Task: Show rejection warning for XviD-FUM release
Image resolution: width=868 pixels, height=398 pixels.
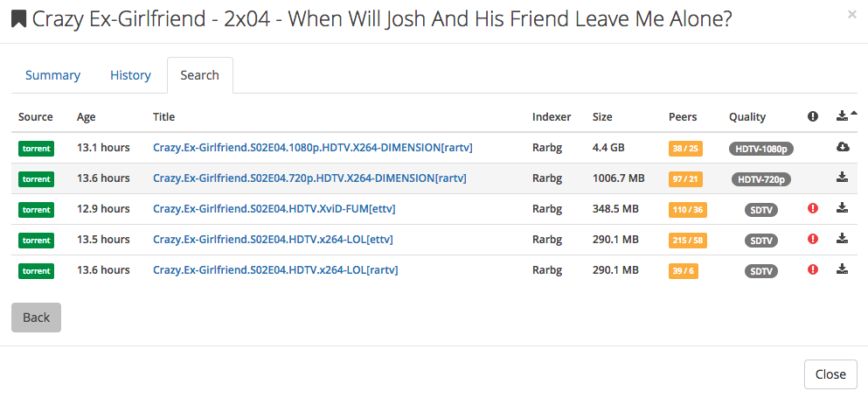Action: [813, 209]
